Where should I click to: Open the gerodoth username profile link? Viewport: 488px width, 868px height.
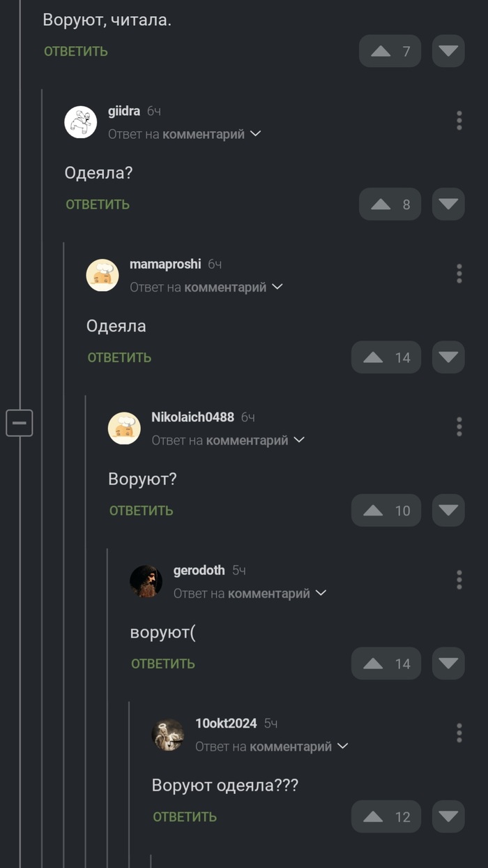click(x=199, y=570)
